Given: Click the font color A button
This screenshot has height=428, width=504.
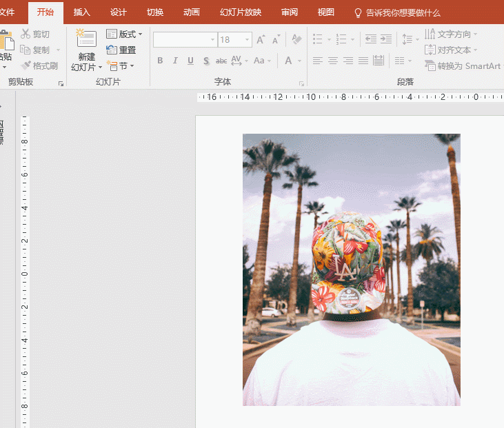Looking at the screenshot, I should pyautogui.click(x=288, y=61).
